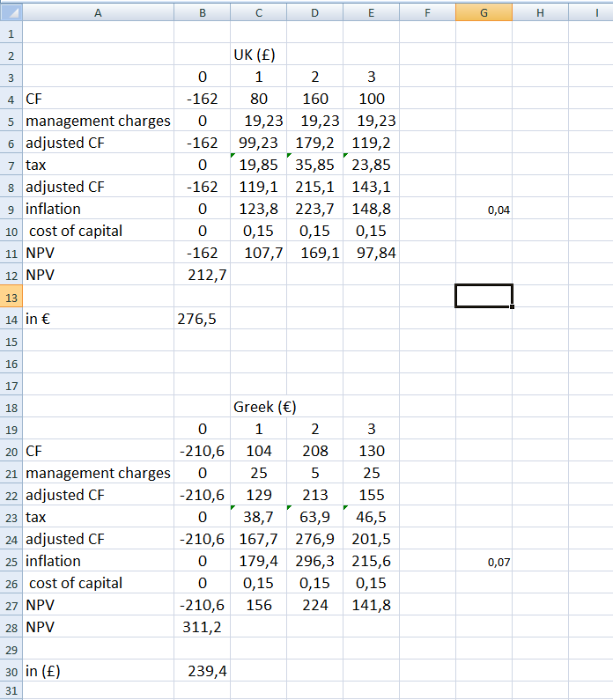The height and width of the screenshot is (700, 613).
Task: Click the Select All corner triangle
Action: click(11, 11)
